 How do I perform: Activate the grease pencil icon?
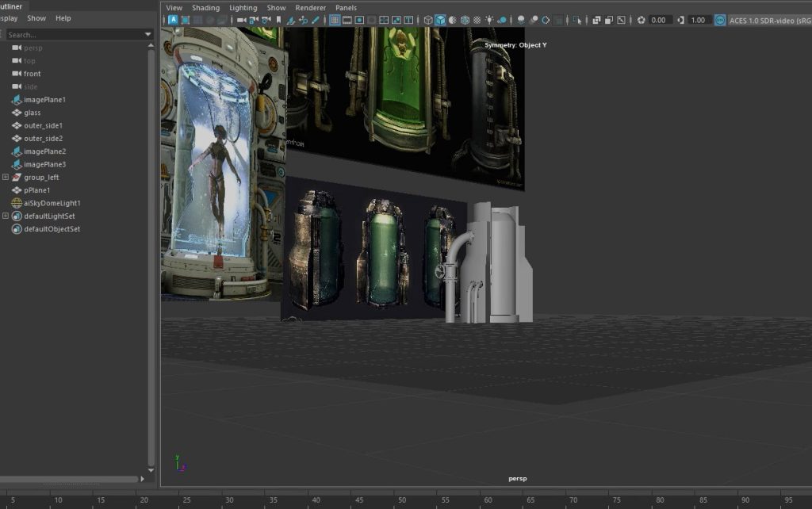pos(316,20)
